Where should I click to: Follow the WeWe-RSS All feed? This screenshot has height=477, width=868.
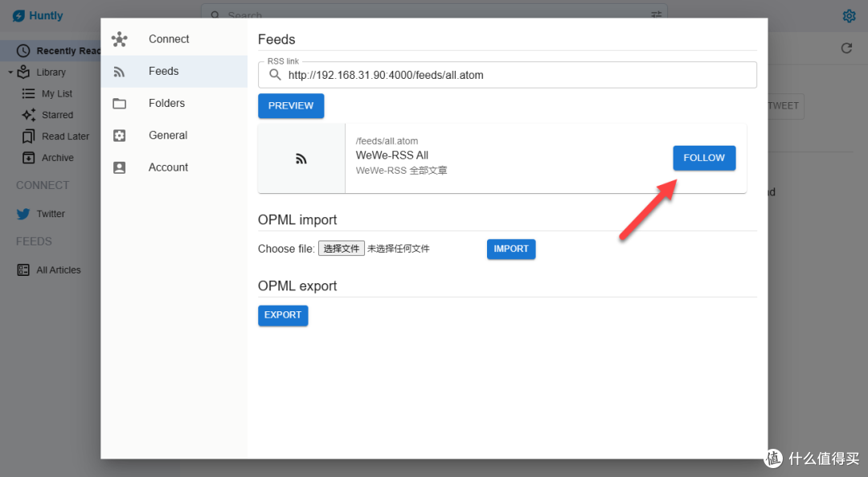coord(704,158)
